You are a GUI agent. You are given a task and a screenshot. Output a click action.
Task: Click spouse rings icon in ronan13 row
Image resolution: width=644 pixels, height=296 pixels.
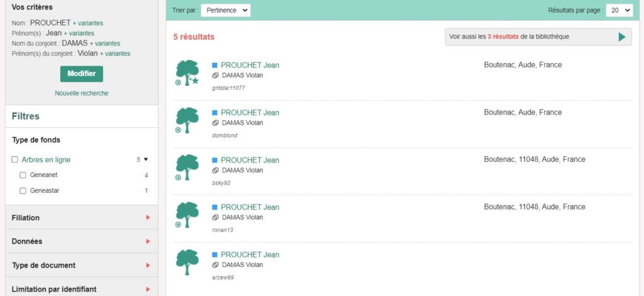point(215,217)
